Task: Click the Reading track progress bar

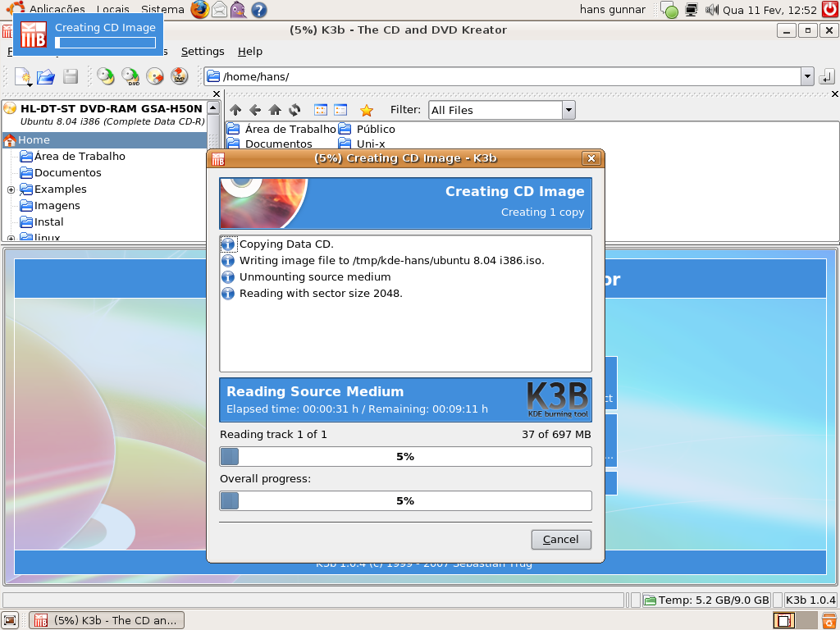Action: click(405, 456)
